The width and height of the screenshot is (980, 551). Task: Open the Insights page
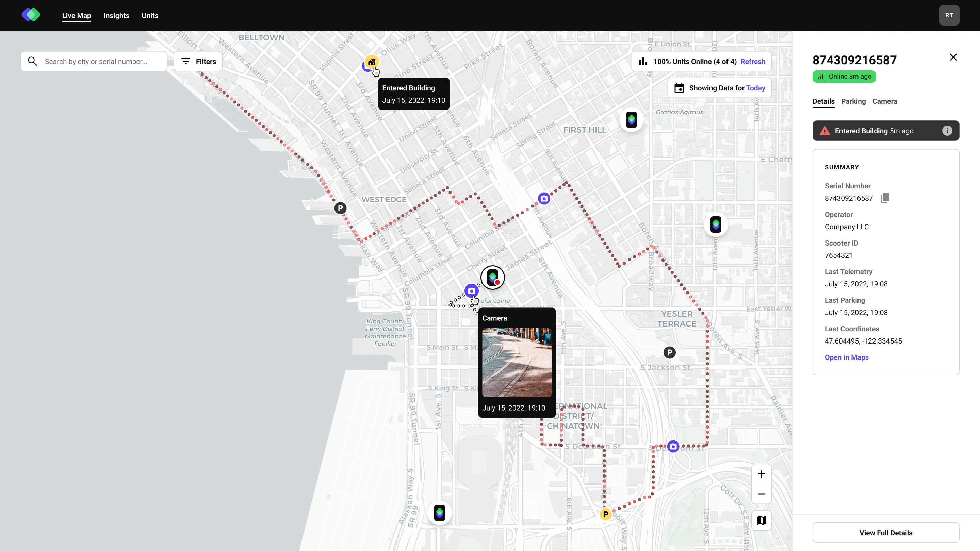(116, 16)
